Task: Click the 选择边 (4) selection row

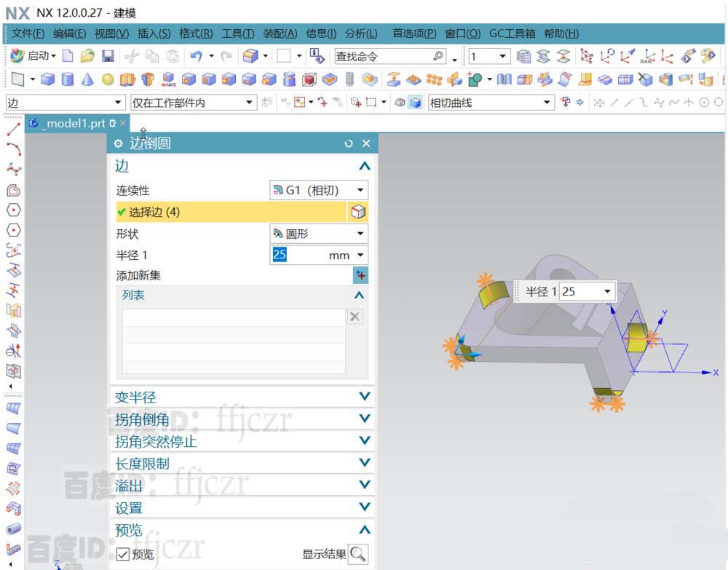Action: click(x=231, y=212)
